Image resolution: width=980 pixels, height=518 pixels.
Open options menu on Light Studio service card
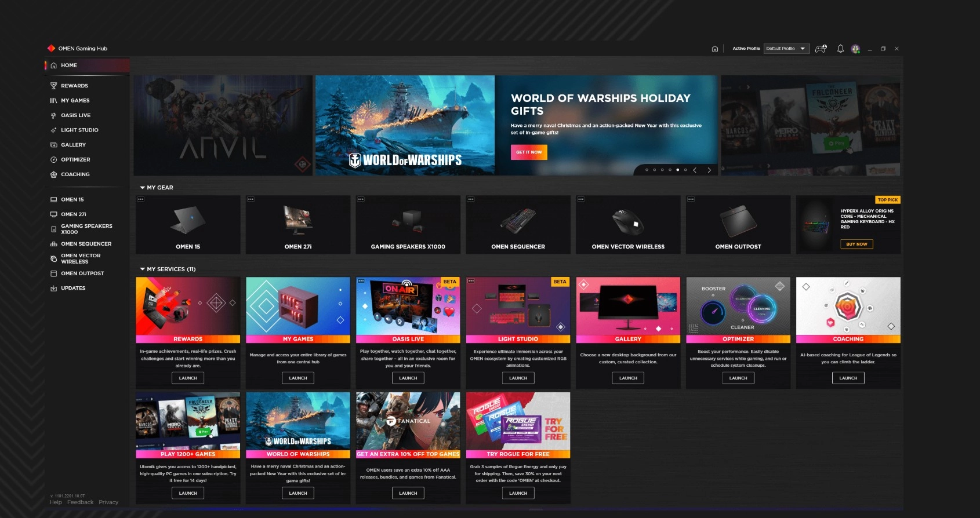471,281
